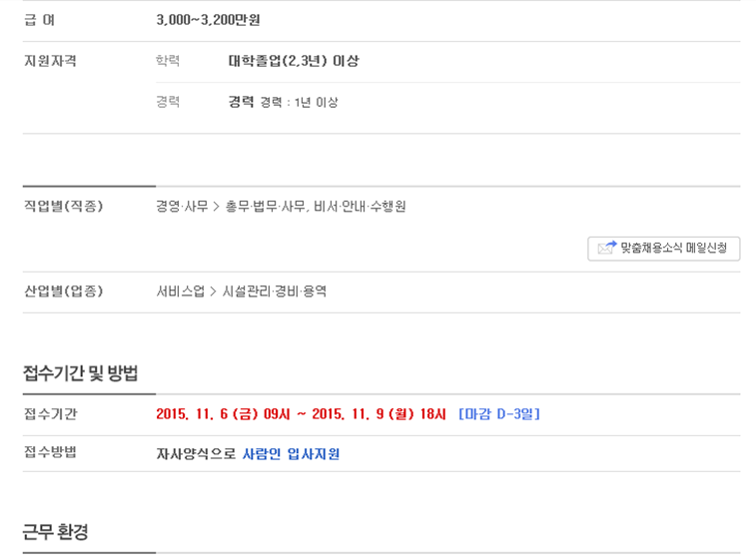
Task: Open the 사람인 입사지원 application link
Action: pos(291,454)
